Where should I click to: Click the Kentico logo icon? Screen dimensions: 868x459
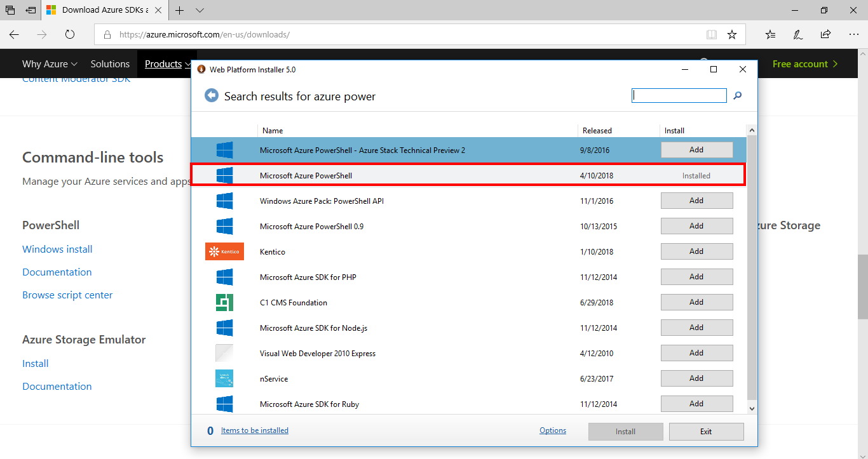(x=224, y=251)
